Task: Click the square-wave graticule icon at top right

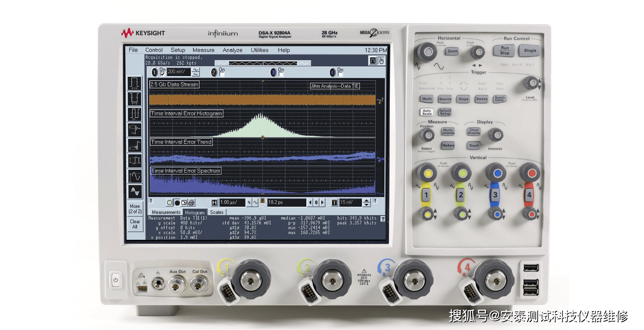Action: [x=373, y=61]
